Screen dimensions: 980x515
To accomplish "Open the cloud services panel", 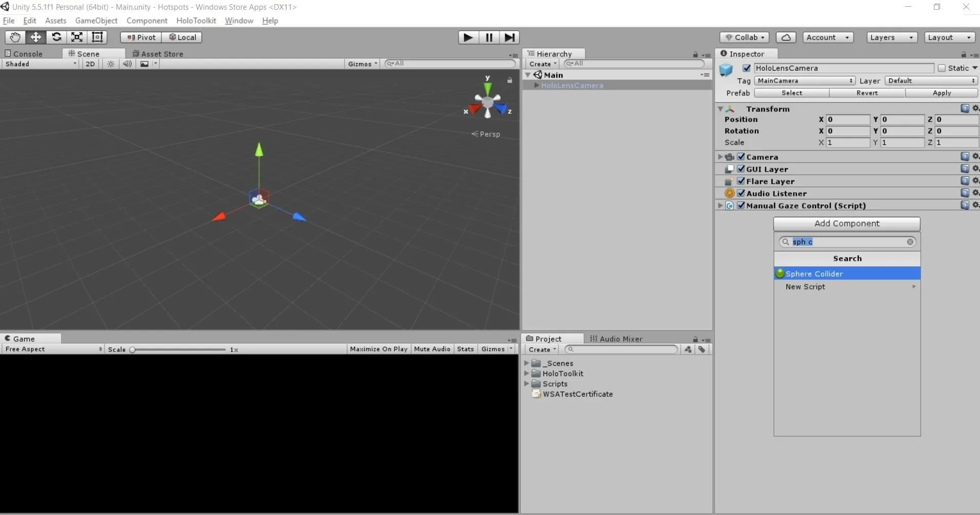I will point(786,37).
